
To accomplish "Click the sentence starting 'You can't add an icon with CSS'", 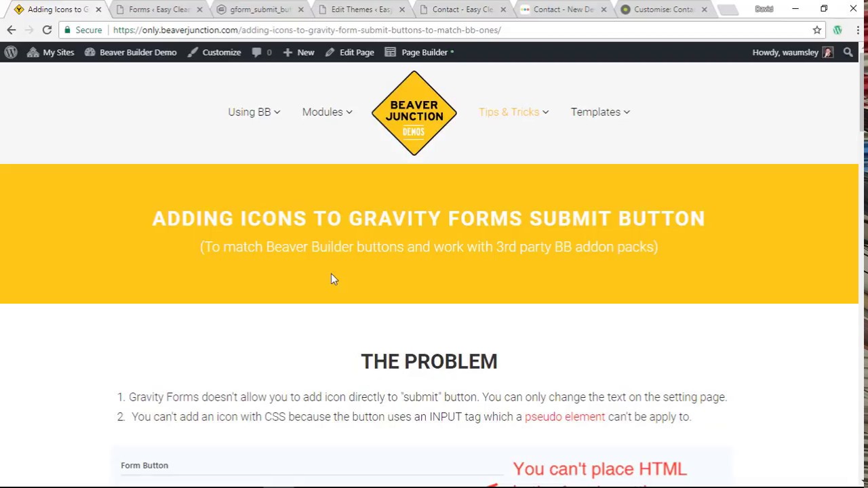I will pyautogui.click(x=412, y=417).
